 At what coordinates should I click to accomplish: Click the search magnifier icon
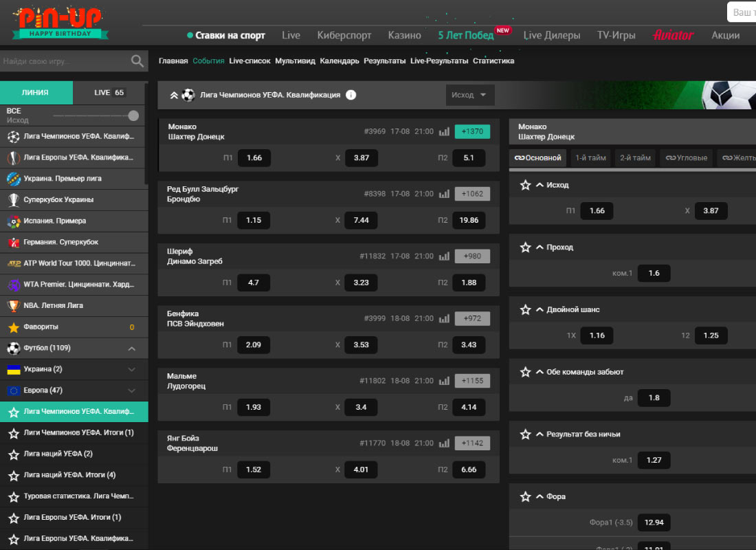click(x=137, y=61)
